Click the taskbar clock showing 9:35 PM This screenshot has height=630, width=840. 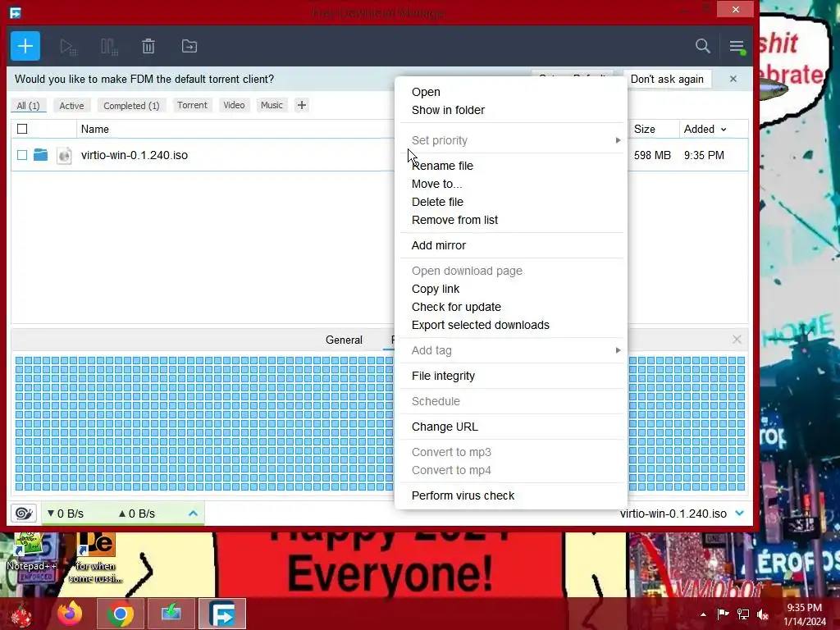(805, 614)
